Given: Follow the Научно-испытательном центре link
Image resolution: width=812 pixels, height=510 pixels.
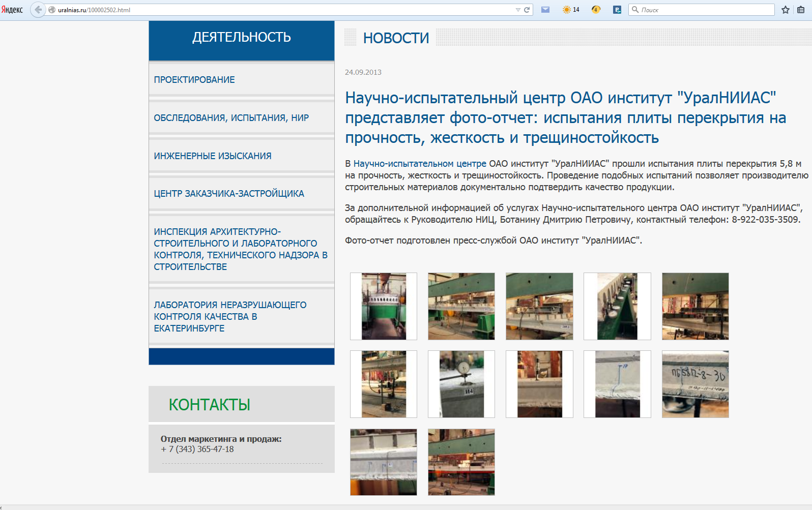Looking at the screenshot, I should 420,164.
